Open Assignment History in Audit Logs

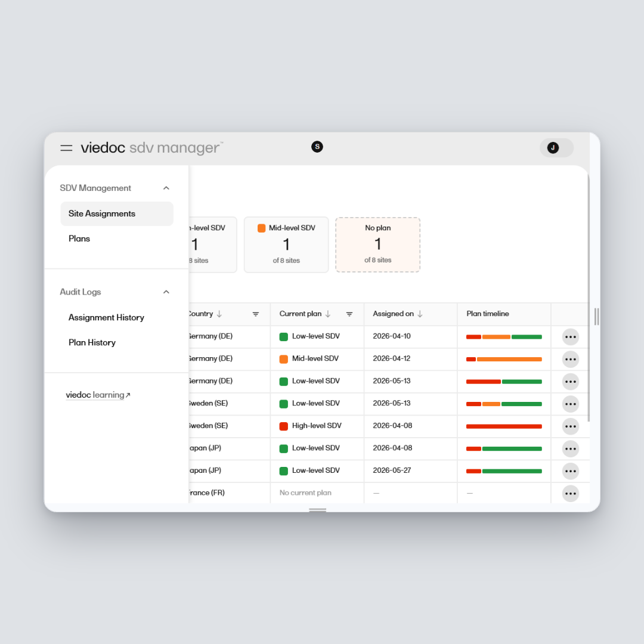[106, 317]
